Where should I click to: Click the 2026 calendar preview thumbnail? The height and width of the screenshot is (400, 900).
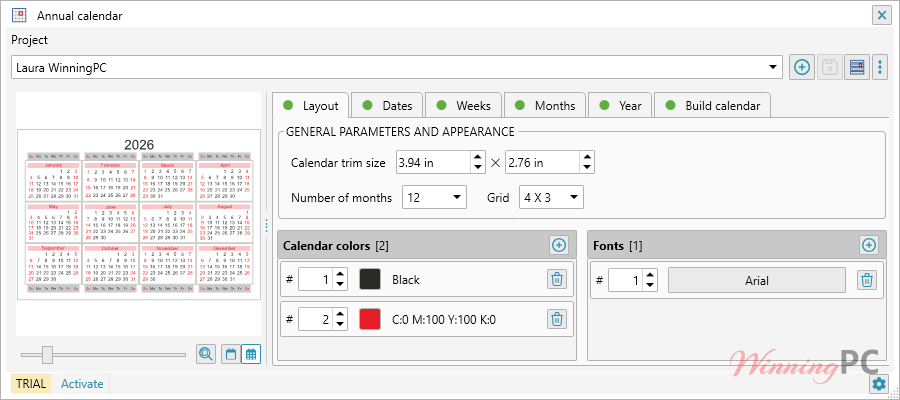coord(139,214)
